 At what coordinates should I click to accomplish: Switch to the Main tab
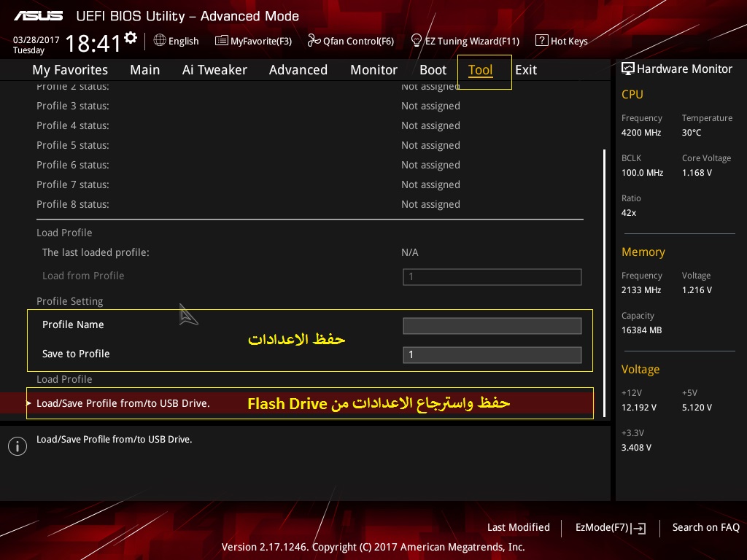[x=145, y=70]
